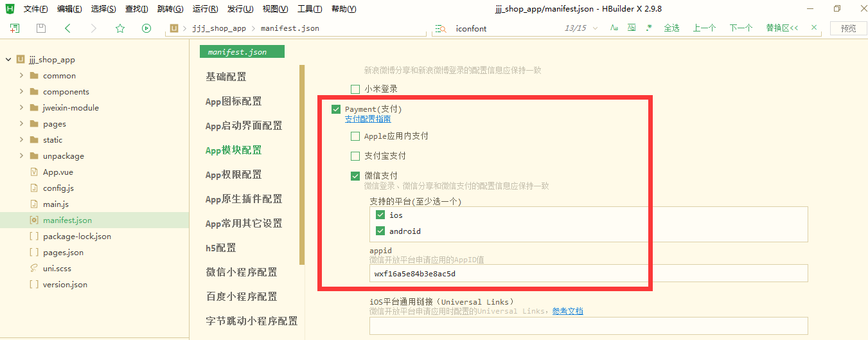Click the 替换区<< button

click(x=782, y=28)
